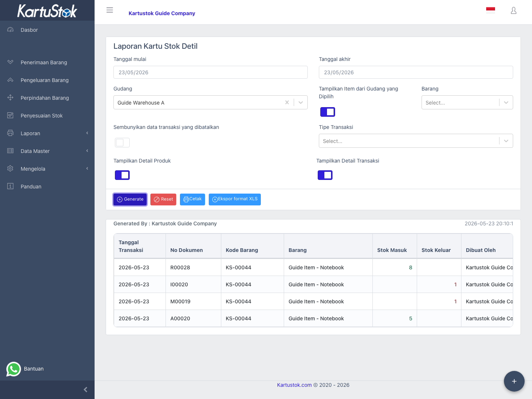Click the Indonesian flag language icon

tap(491, 10)
